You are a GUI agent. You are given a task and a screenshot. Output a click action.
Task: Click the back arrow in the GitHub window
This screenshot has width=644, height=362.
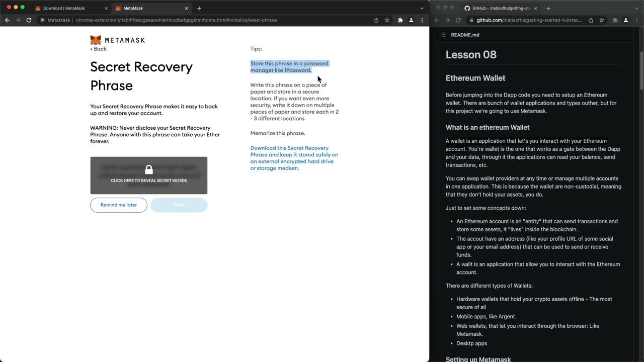pos(436,20)
